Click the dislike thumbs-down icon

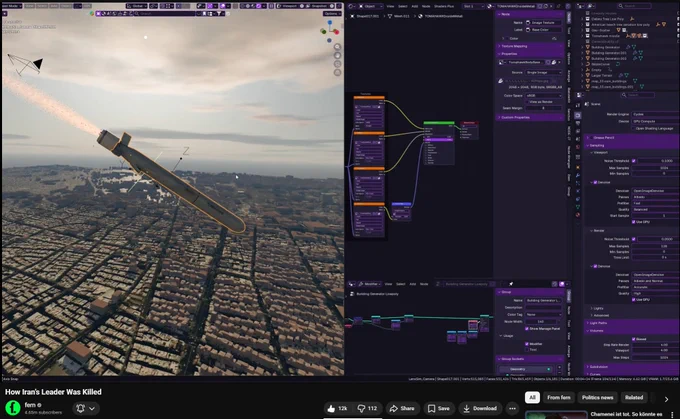pyautogui.click(x=361, y=408)
